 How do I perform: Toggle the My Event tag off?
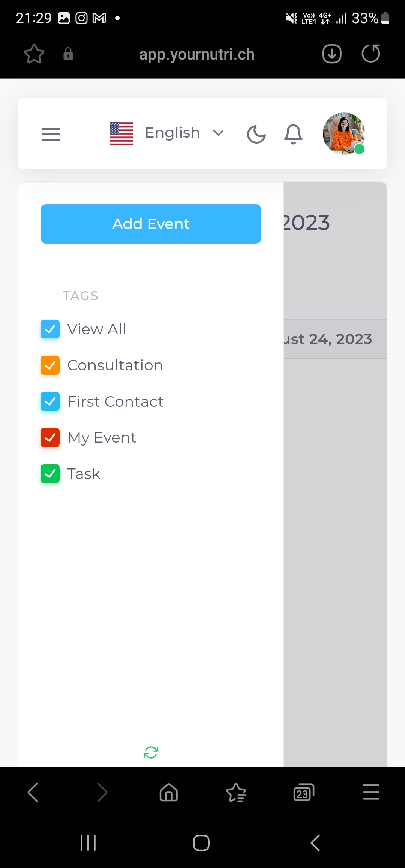[x=50, y=437]
